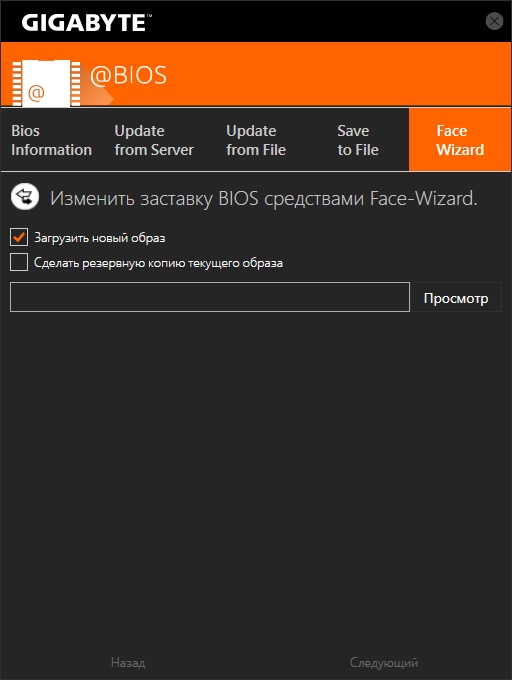Click the 'Загрузить новый образ' label text
This screenshot has height=680, width=512.
[x=100, y=238]
